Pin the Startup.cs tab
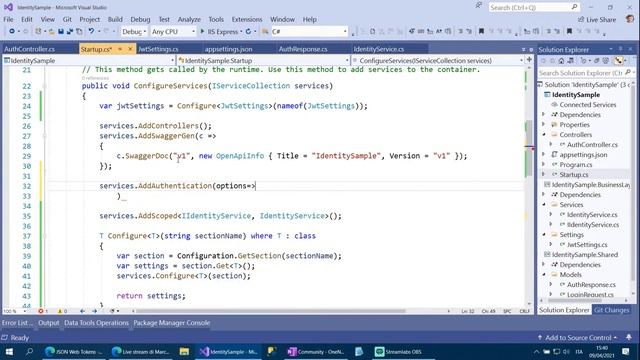 (120, 49)
